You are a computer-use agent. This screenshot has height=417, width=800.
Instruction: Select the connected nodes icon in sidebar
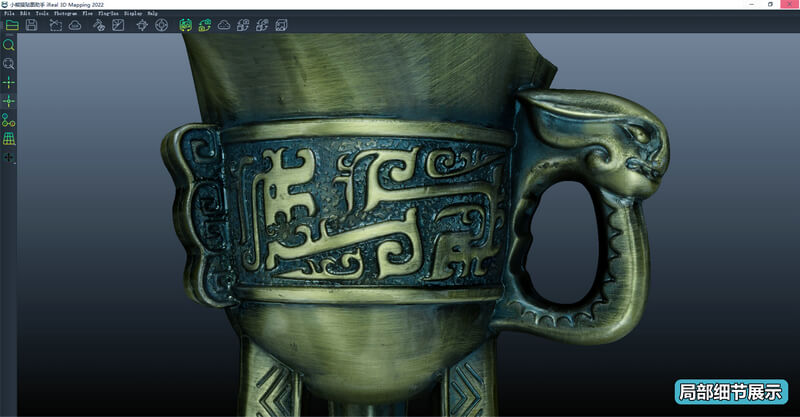coord(9,120)
